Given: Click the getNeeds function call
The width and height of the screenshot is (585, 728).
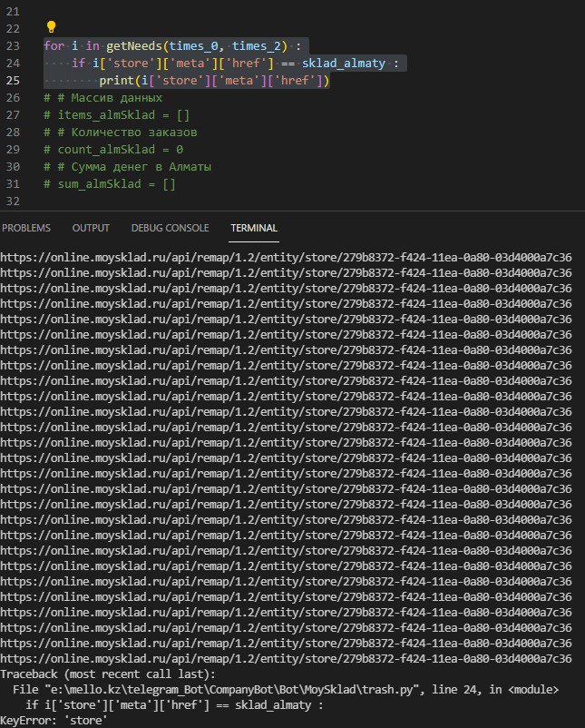Looking at the screenshot, I should coord(134,46).
